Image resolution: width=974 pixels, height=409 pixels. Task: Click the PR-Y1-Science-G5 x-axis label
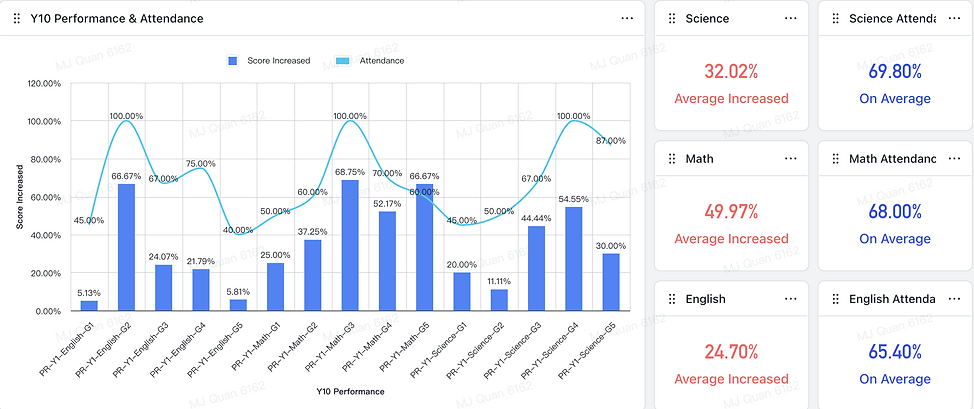click(x=588, y=349)
